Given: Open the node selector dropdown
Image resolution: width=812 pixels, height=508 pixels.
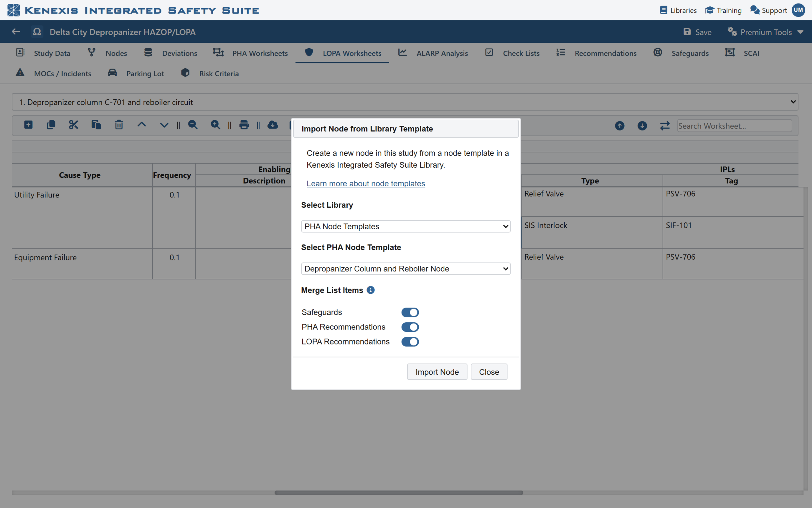Looking at the screenshot, I should tap(405, 102).
